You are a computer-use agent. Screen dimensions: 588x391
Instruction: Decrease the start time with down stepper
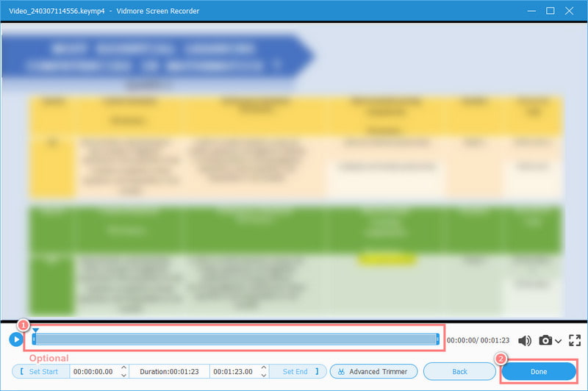[123, 376]
